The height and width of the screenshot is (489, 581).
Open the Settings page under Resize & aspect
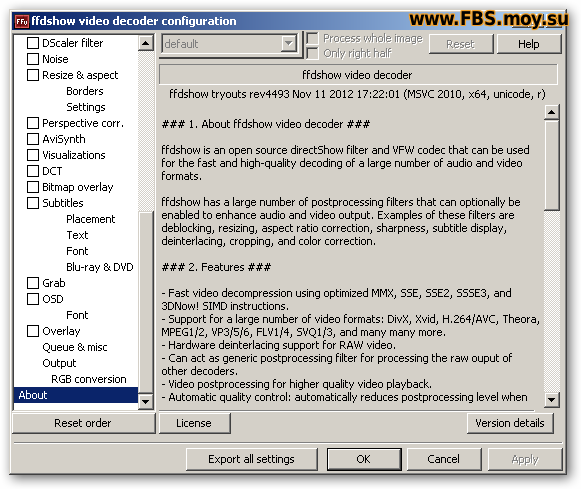pyautogui.click(x=86, y=107)
